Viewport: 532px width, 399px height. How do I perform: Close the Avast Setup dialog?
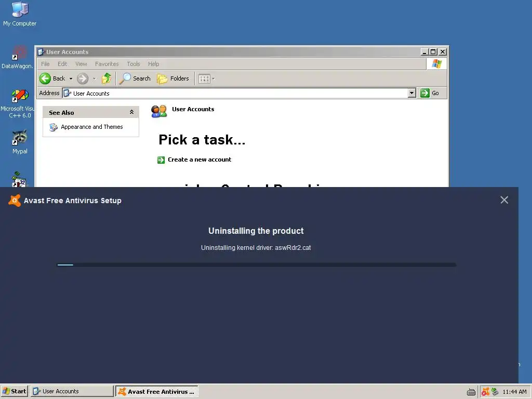coord(504,200)
